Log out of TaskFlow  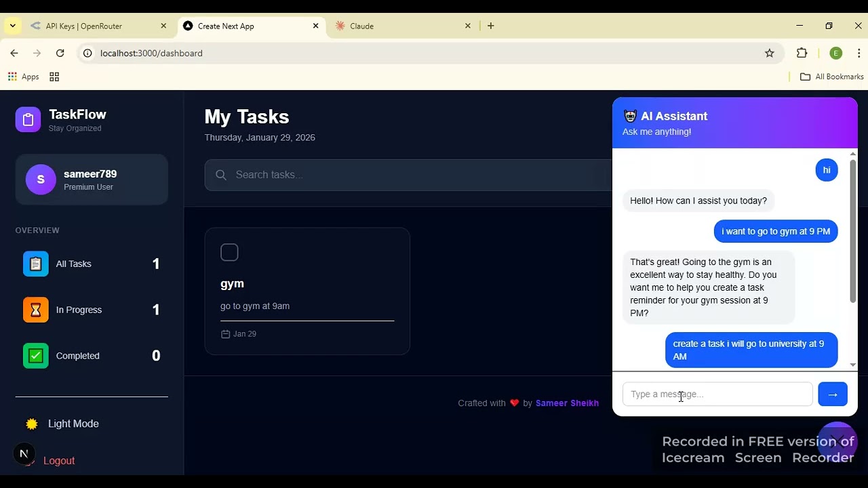pos(59,461)
